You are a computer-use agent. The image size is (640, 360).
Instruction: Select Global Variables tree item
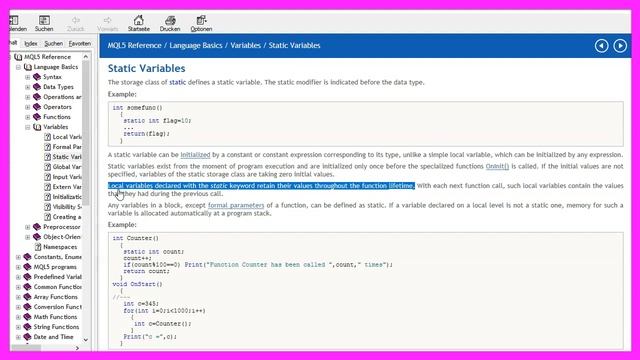pyautogui.click(x=67, y=167)
